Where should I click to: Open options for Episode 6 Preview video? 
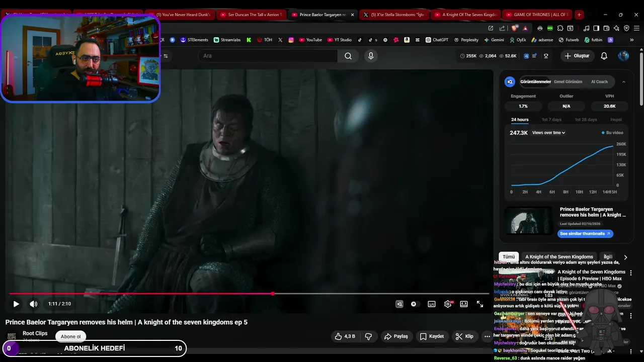click(x=631, y=273)
